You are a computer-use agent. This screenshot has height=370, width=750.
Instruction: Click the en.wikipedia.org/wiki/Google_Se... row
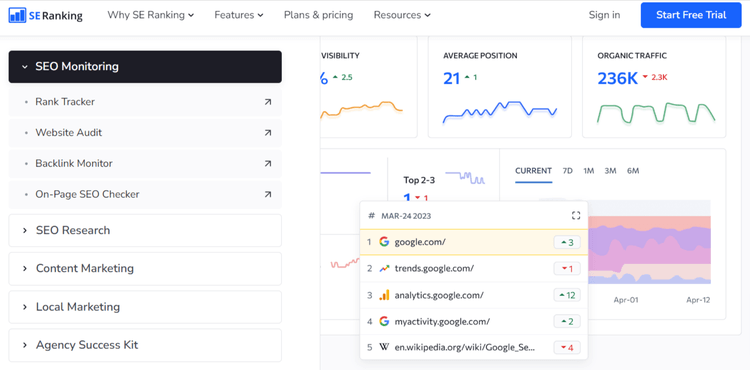point(474,348)
